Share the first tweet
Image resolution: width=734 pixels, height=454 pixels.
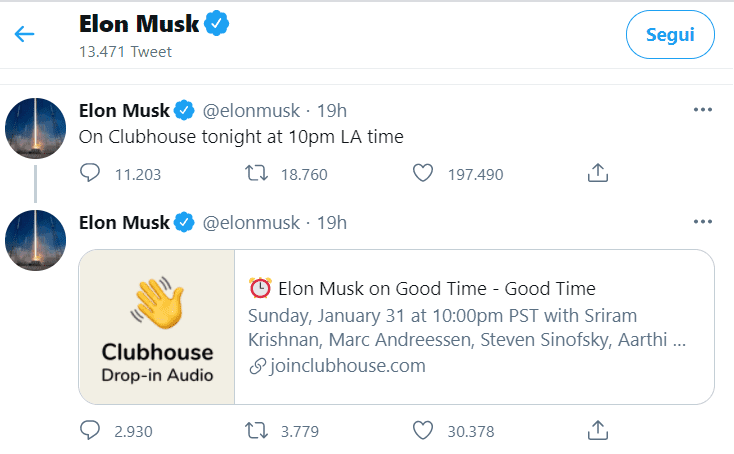click(597, 174)
